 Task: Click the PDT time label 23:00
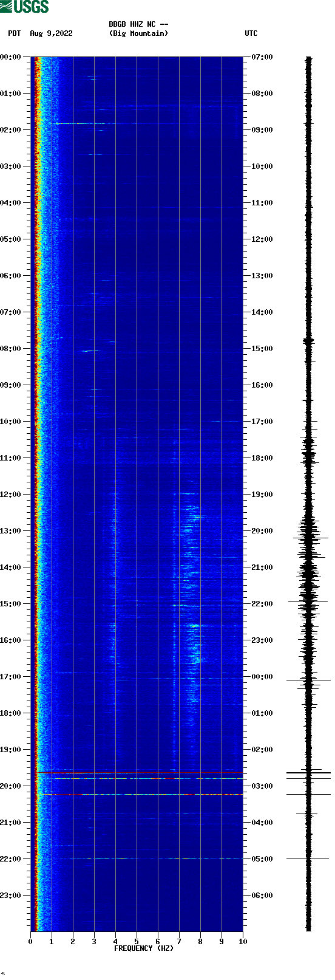coord(11,896)
